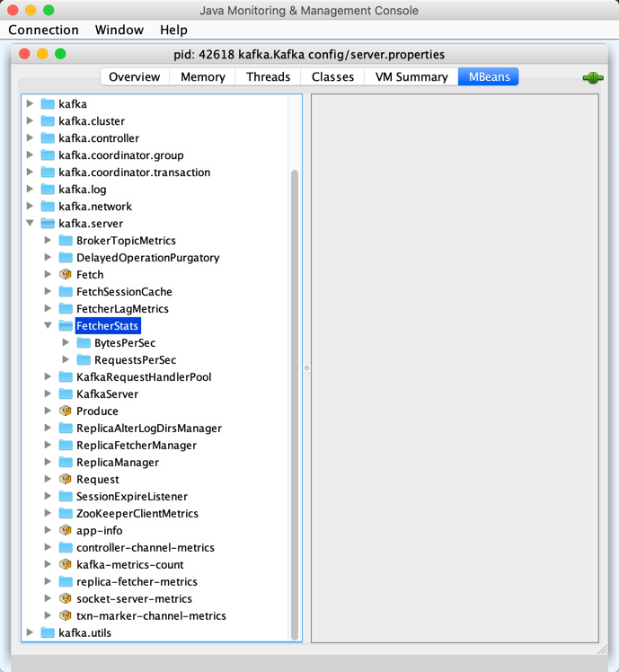Click the Request MBean bean icon
The height and width of the screenshot is (672, 619).
tap(66, 480)
